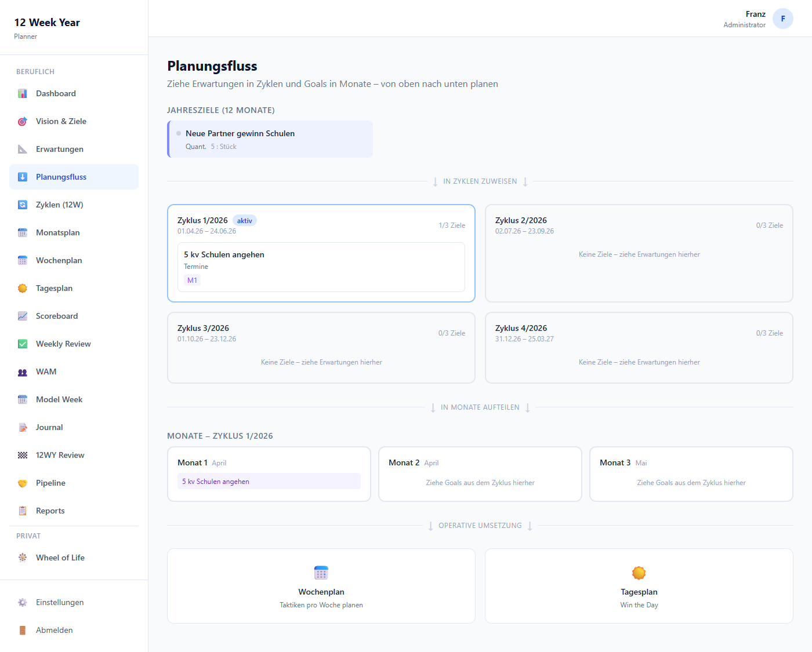
Task: Click the Weekly Review checkmark icon
Action: 23,344
